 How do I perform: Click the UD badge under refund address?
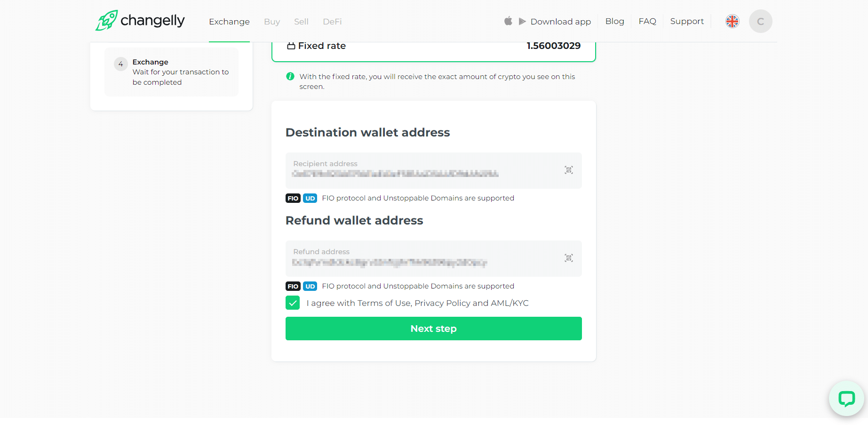coord(310,286)
